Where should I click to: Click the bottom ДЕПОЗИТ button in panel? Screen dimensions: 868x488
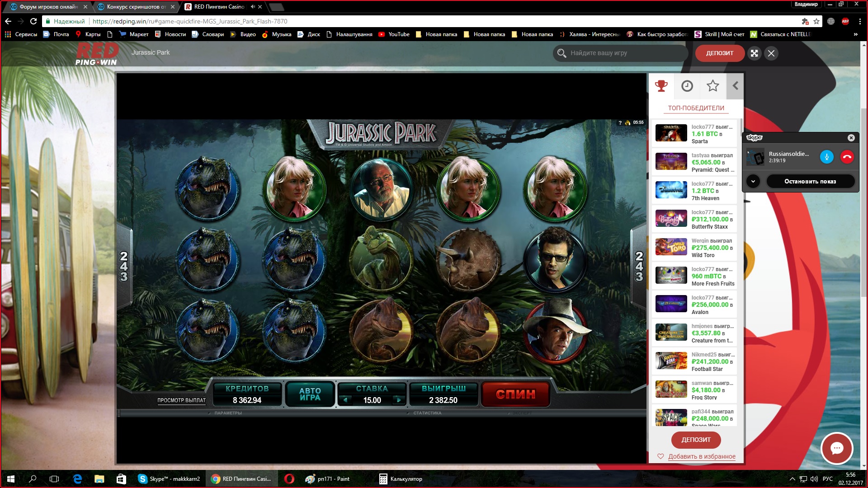tap(696, 440)
